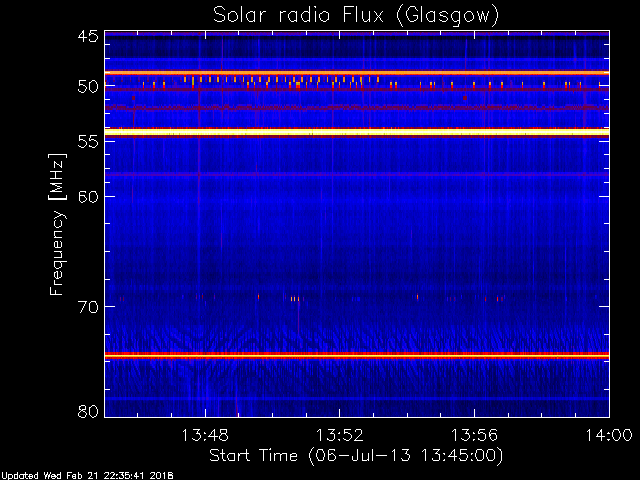Viewport: 640px width, 480px height.
Task: Click the '60' frequency axis label
Action: (x=88, y=196)
